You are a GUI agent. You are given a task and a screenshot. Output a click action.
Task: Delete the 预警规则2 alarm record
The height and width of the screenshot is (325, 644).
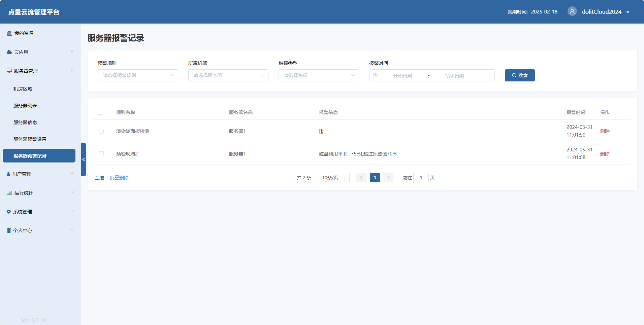point(605,154)
